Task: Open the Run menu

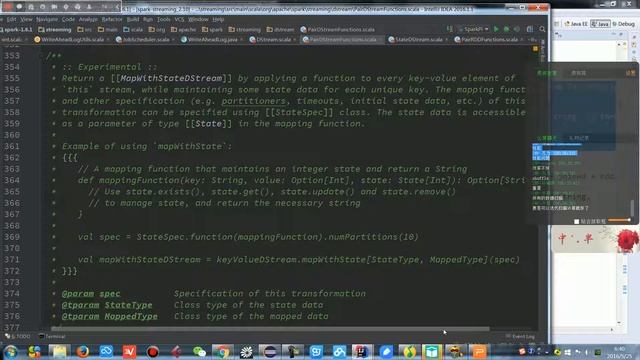Action: click(148, 19)
